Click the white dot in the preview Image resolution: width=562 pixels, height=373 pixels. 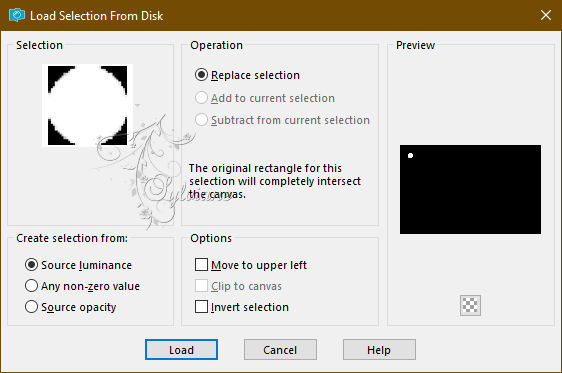[410, 156]
